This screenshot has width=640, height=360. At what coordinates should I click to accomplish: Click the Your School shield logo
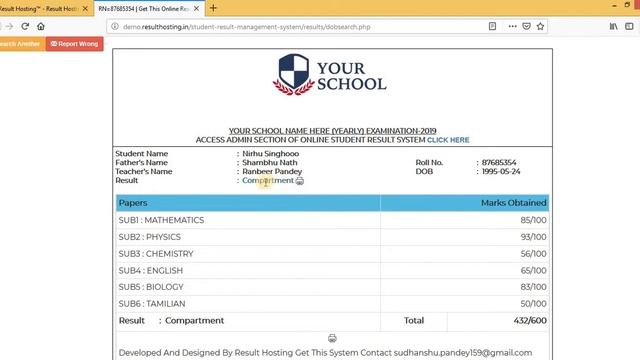click(x=293, y=75)
